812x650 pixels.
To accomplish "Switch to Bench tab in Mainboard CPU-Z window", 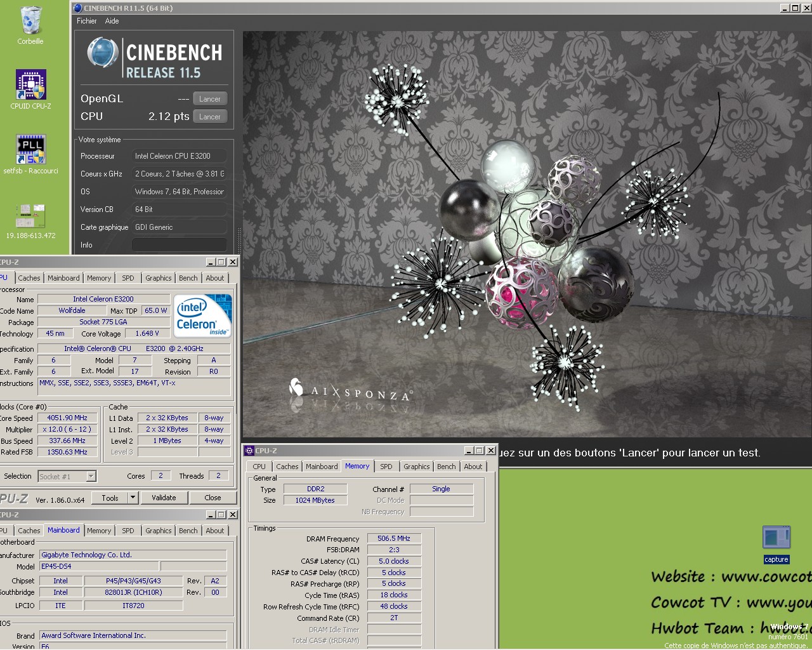I will pyautogui.click(x=188, y=531).
